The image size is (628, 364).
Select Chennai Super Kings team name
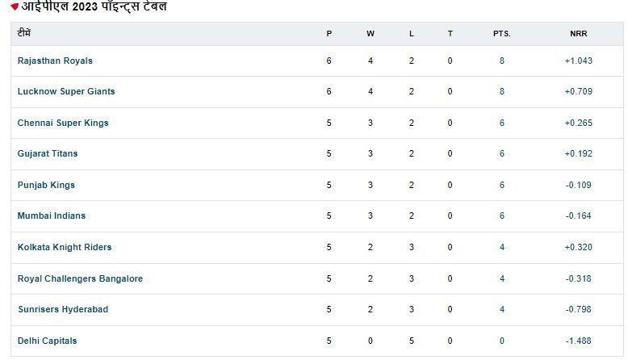click(63, 123)
